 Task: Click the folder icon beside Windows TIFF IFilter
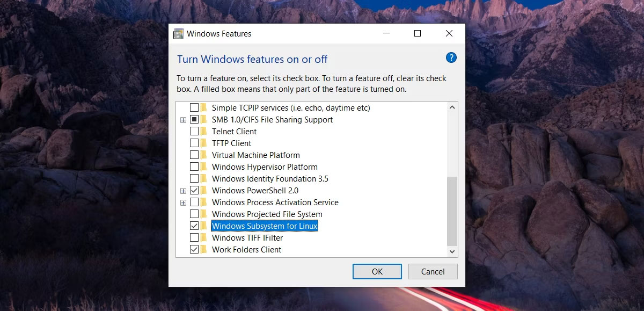click(203, 237)
